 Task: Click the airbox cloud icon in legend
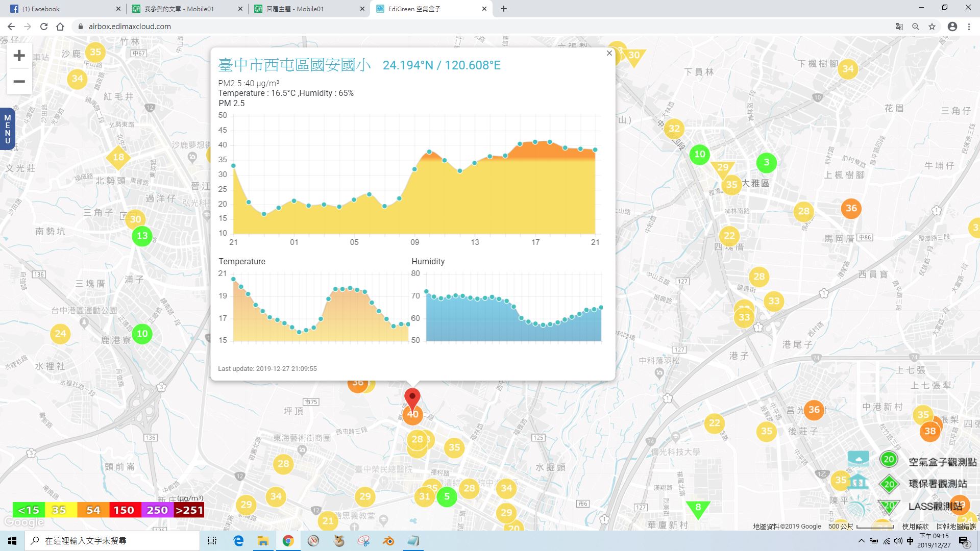click(858, 458)
